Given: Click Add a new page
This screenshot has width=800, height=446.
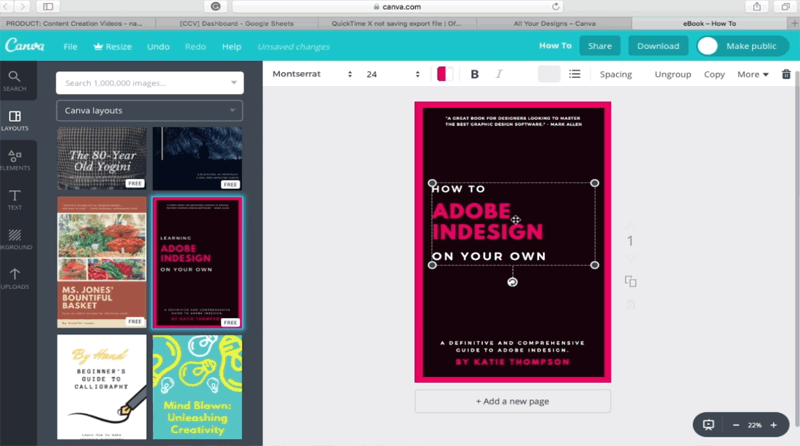Looking at the screenshot, I should click(512, 401).
